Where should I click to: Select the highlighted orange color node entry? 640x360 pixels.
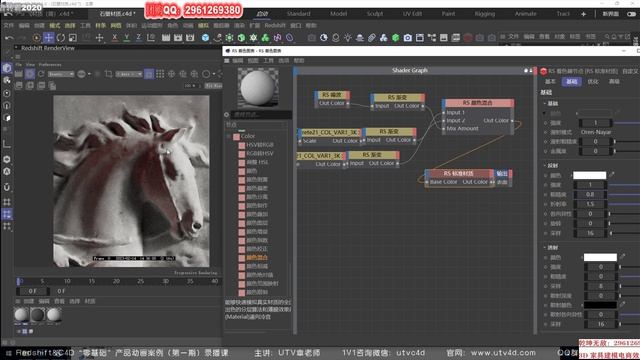pyautogui.click(x=257, y=258)
